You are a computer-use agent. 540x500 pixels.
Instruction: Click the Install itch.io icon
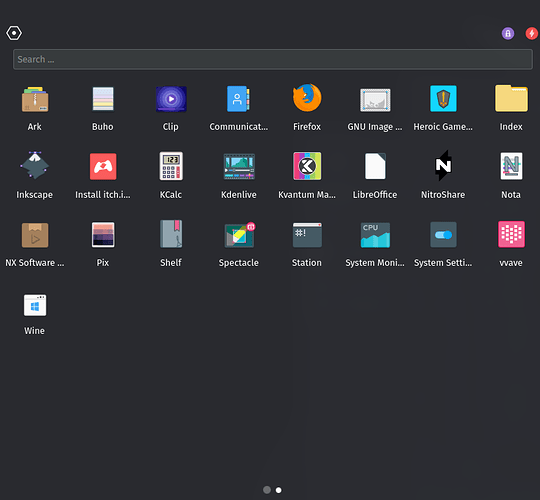tap(103, 167)
